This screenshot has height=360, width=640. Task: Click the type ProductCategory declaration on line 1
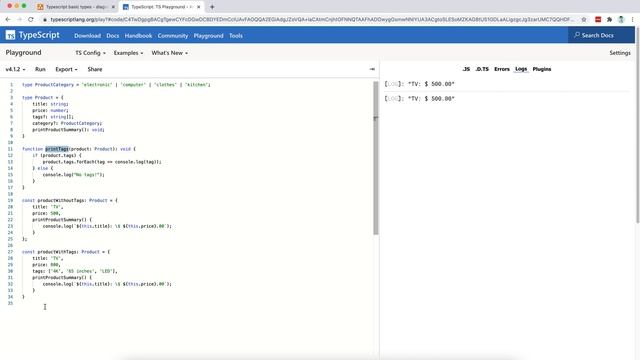(116, 85)
